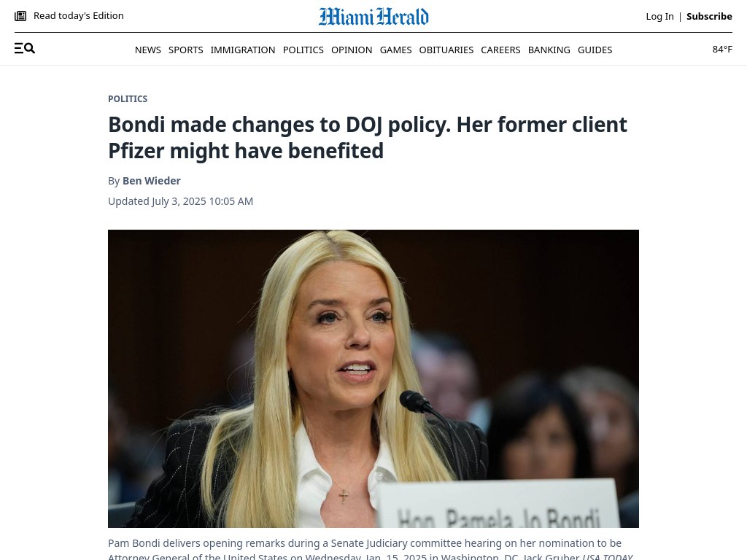Open the OPINION section
The width and height of the screenshot is (747, 560).
click(x=352, y=50)
